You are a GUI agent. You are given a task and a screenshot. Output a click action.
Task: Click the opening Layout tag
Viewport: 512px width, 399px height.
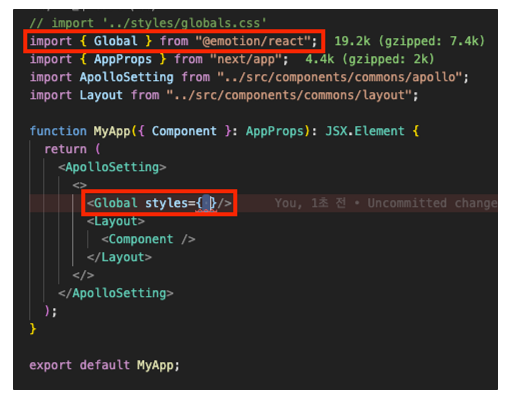point(116,221)
